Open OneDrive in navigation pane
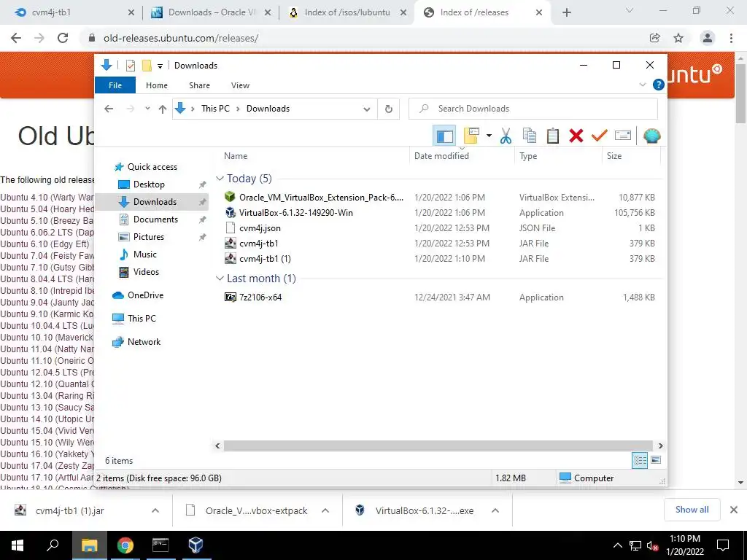Viewport: 747px width, 560px height. (145, 295)
